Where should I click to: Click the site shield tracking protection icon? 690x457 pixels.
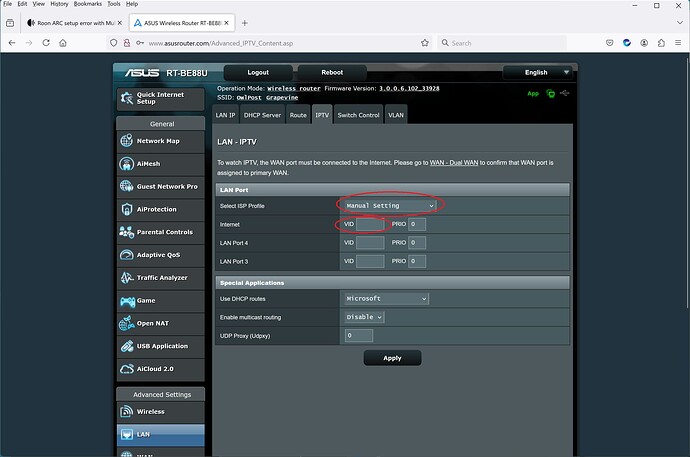coord(114,43)
